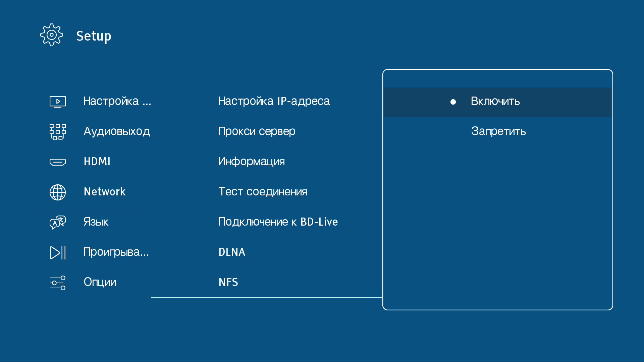Click the Setup gear icon
The image size is (644, 362).
click(52, 35)
